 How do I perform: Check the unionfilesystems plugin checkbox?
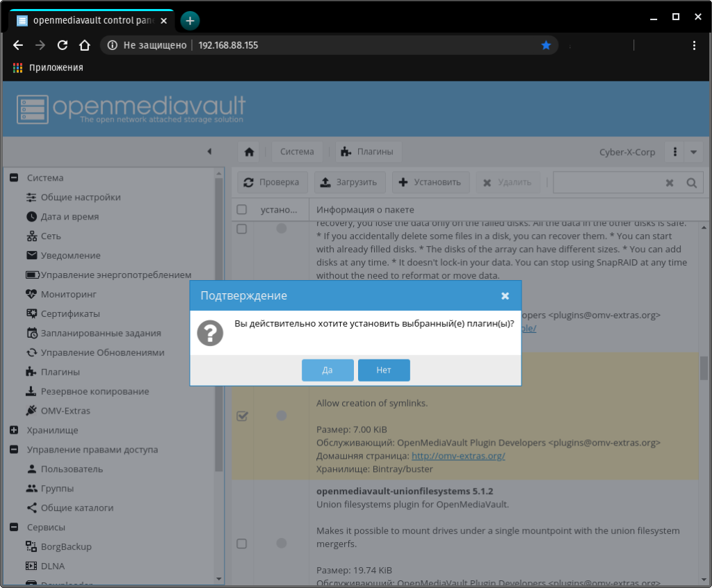click(x=241, y=543)
